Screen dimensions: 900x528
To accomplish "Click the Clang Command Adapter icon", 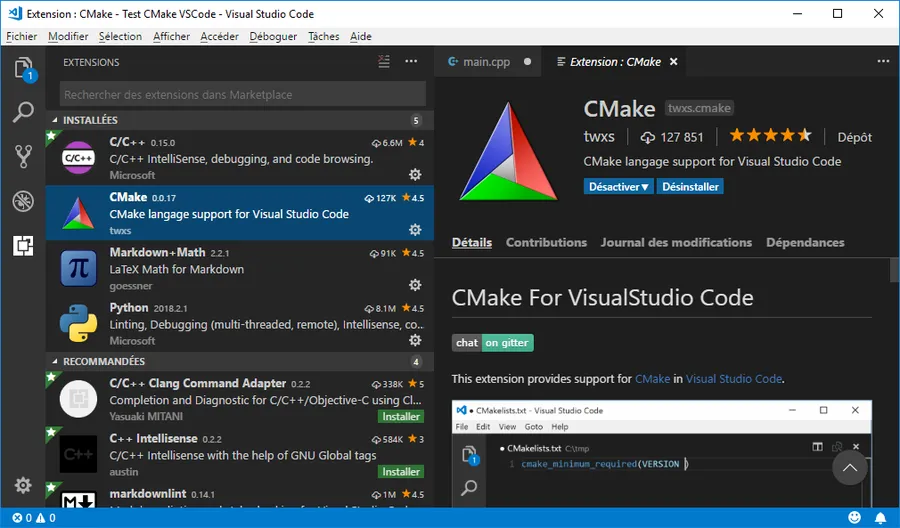I will pyautogui.click(x=79, y=398).
